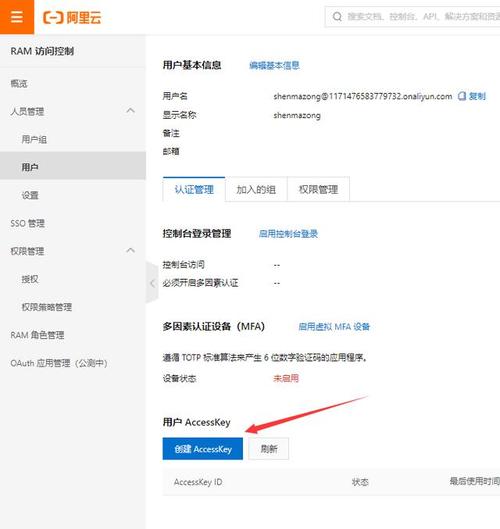The width and height of the screenshot is (500, 529).
Task: Click the search magnifier icon
Action: tap(337, 17)
